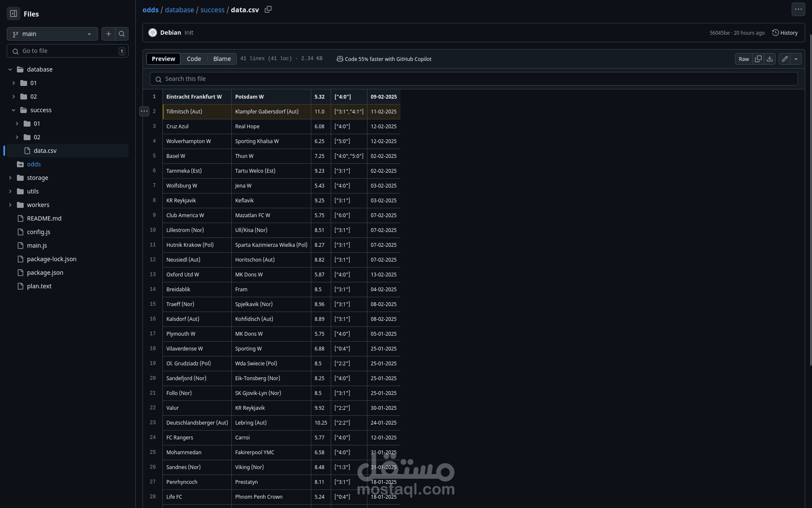Open top-right three-dot more options menu
Image resolution: width=812 pixels, height=508 pixels.
coord(798,9)
